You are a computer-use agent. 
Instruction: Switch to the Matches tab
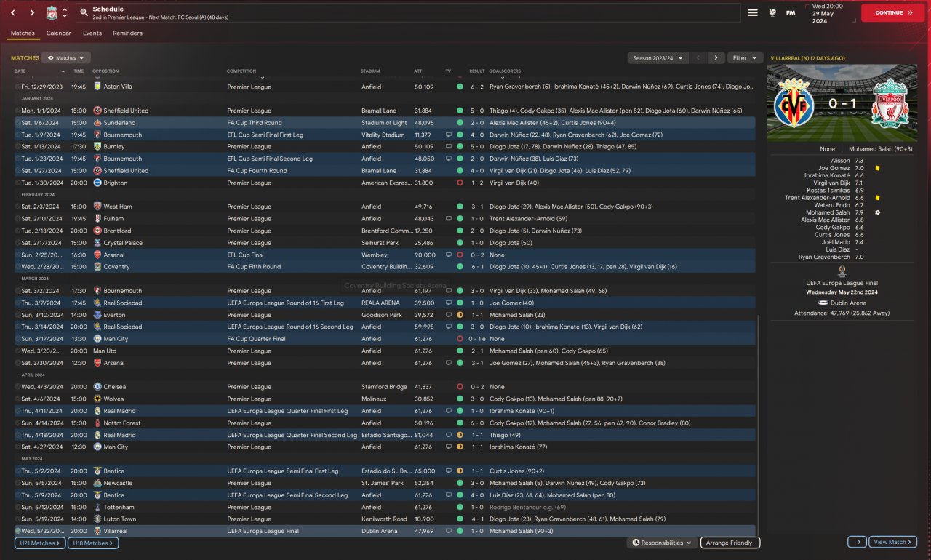click(x=23, y=33)
